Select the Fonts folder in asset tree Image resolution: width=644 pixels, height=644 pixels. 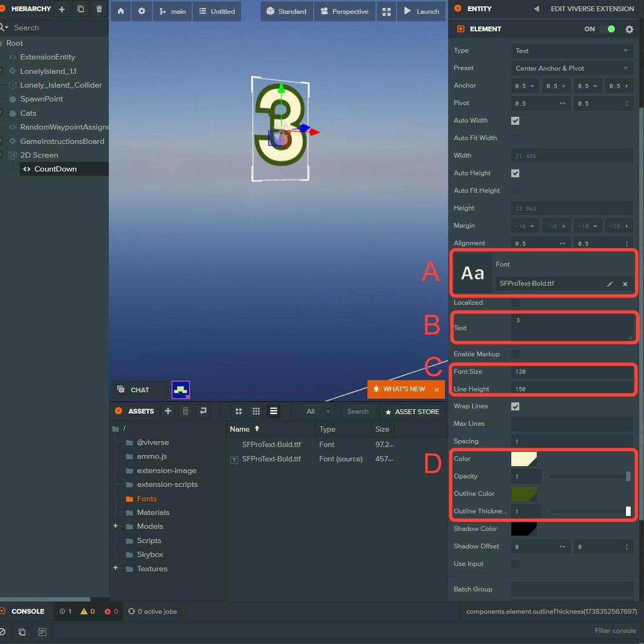(x=147, y=499)
